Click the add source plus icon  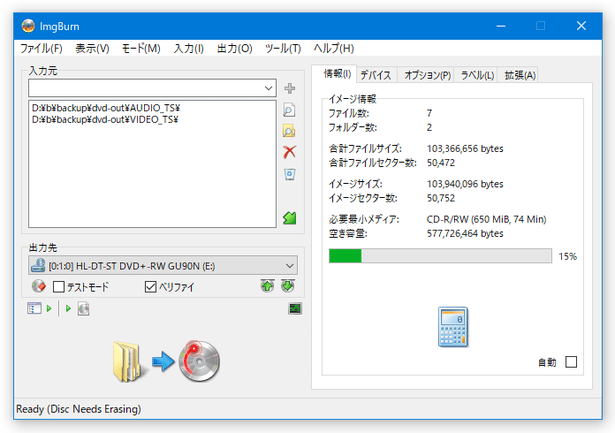289,88
